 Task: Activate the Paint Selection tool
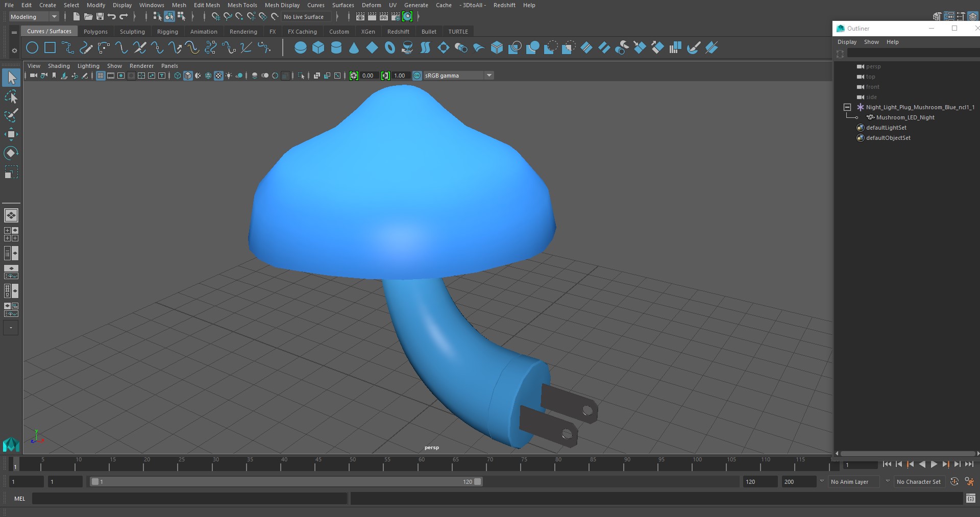(x=11, y=115)
